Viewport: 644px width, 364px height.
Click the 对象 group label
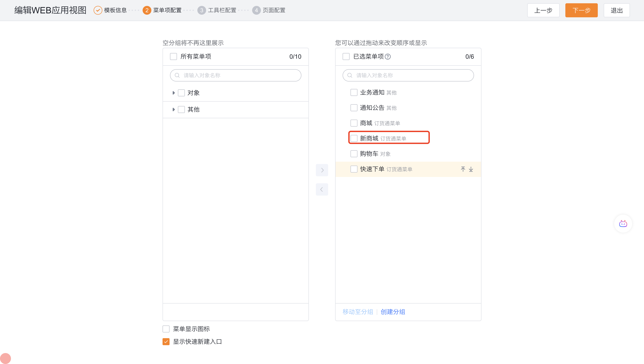pos(193,93)
